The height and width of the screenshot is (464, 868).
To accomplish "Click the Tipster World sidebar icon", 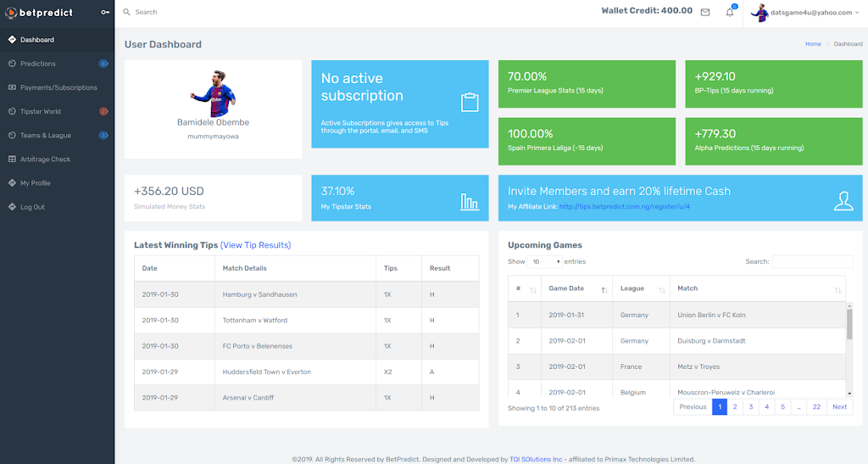I will click(x=12, y=111).
